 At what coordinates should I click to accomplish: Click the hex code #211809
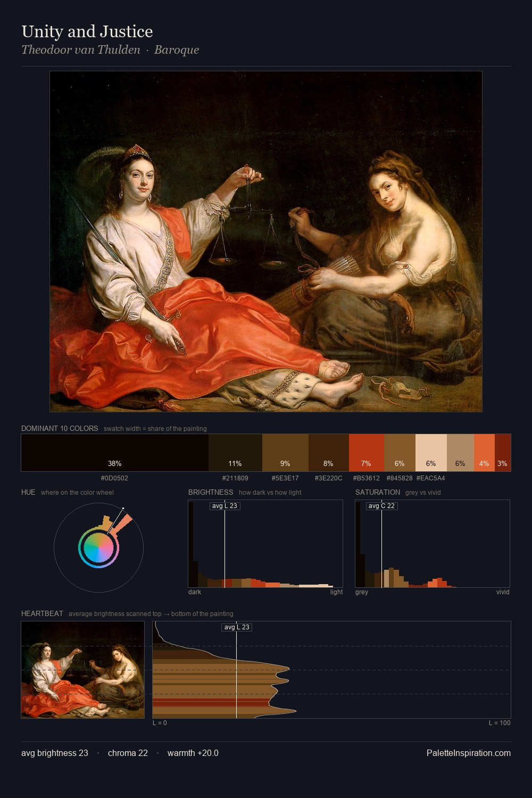pos(235,478)
